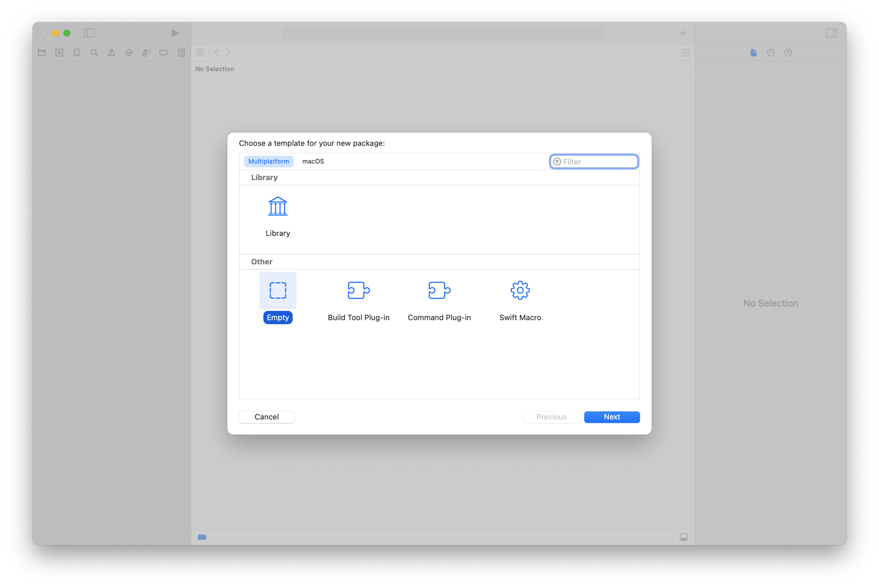Show the History inspector clock icon
The height and width of the screenshot is (588, 879).
point(771,53)
